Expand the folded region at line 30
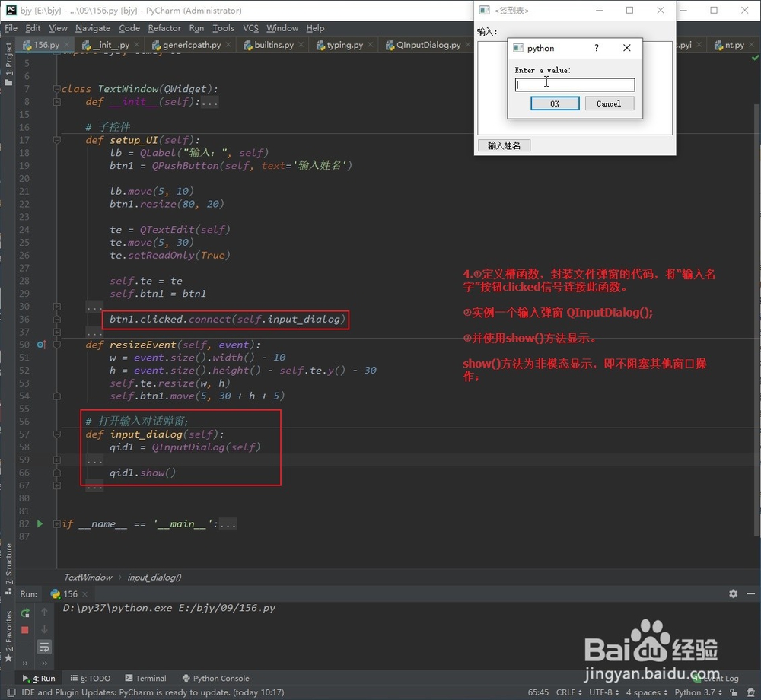The width and height of the screenshot is (761, 700). (57, 307)
